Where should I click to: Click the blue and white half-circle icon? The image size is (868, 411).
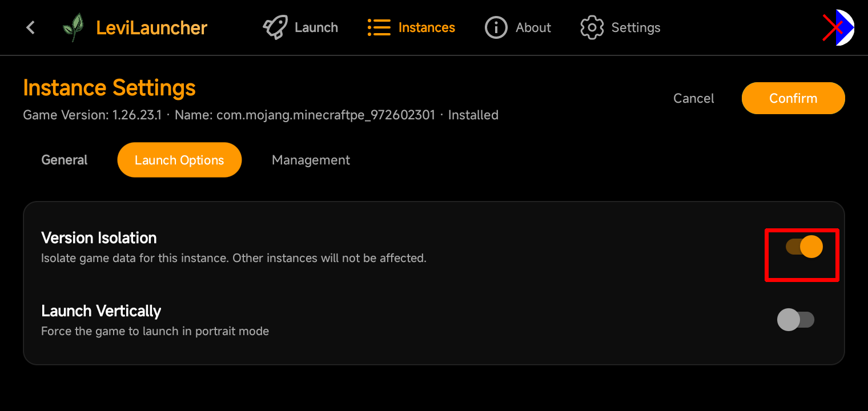pyautogui.click(x=845, y=27)
